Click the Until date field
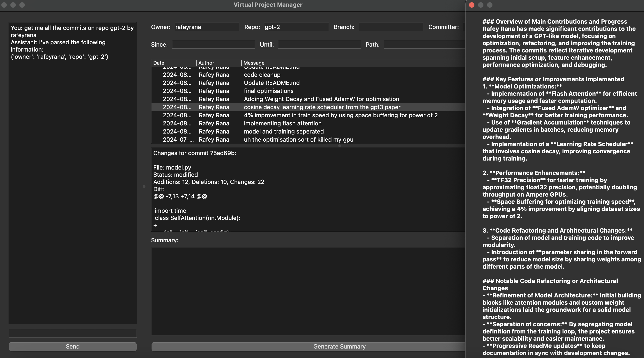Image resolution: width=644 pixels, height=358 pixels. (319, 44)
